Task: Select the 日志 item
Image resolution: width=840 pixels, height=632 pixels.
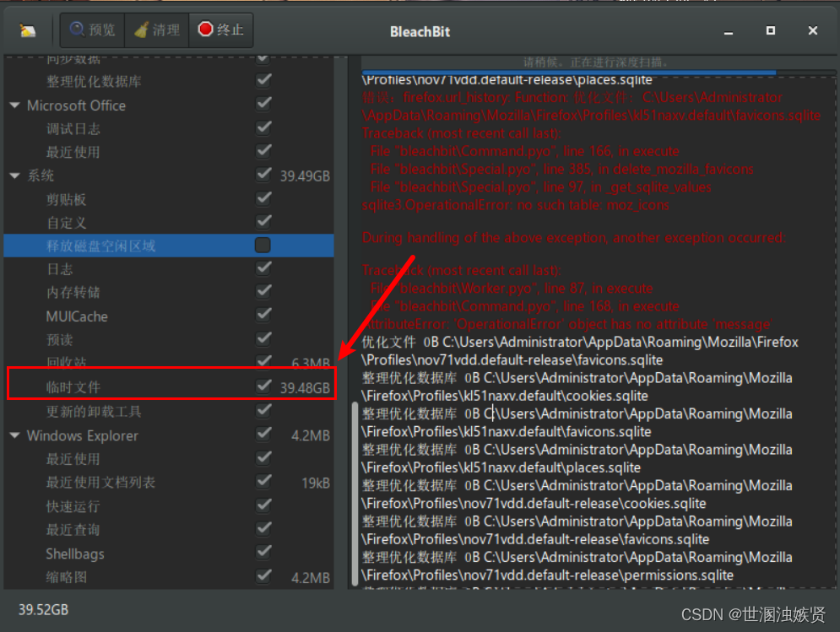Action: [59, 269]
